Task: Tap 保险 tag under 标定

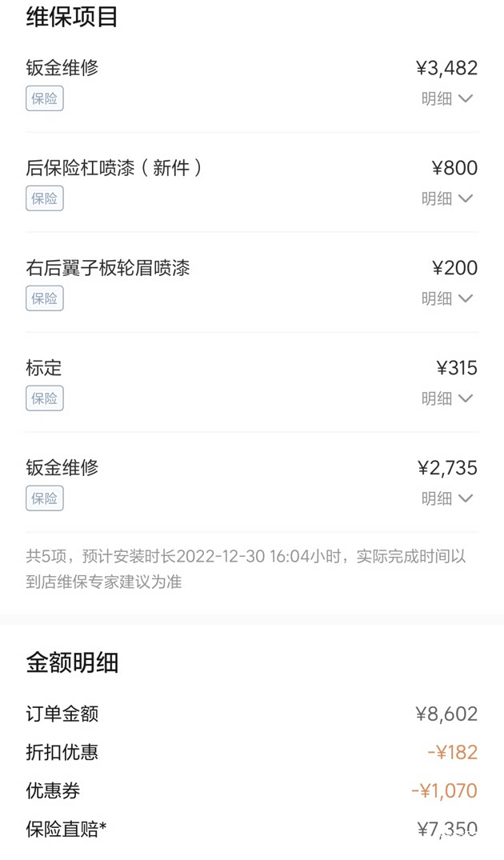Action: pos(45,398)
